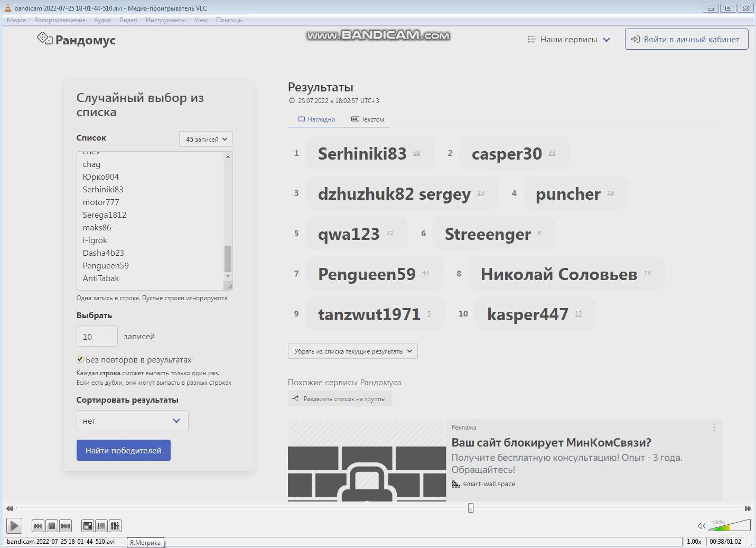Open the 45 записей dropdown

(x=206, y=139)
